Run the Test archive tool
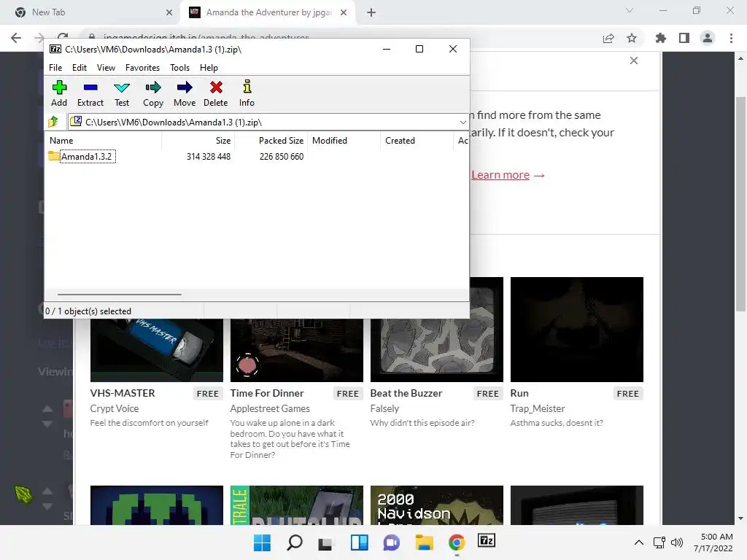This screenshot has height=560, width=747. (x=122, y=93)
